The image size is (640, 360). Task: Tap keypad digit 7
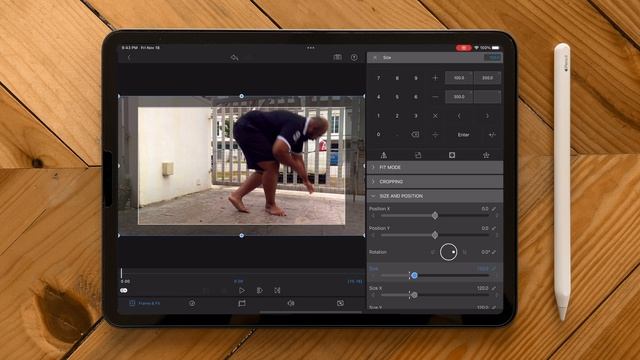(378, 78)
